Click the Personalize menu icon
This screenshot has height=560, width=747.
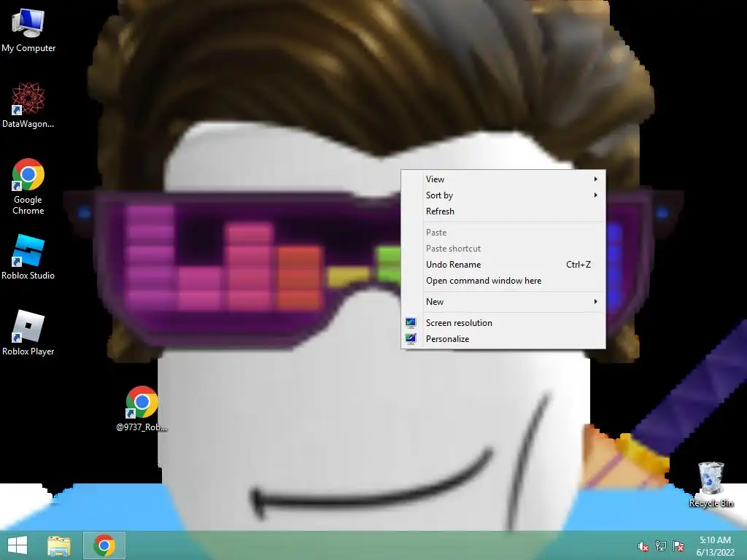click(x=411, y=339)
